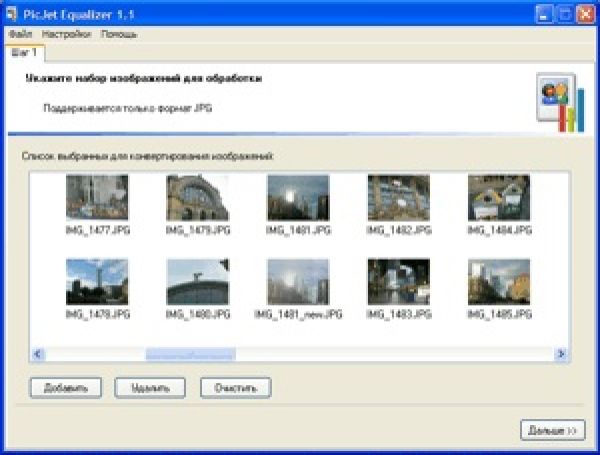Select thumbnail IMG_1483.JPG
Image resolution: width=600 pixels, height=455 pixels.
399,282
